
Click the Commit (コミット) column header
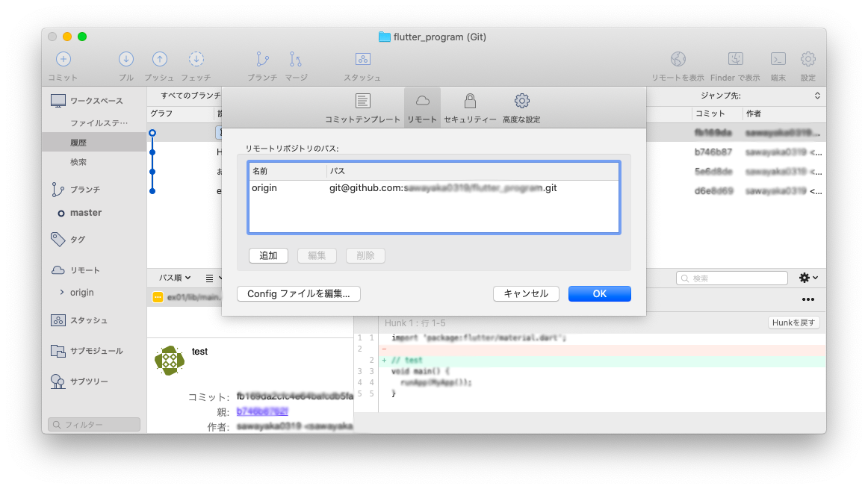click(716, 113)
